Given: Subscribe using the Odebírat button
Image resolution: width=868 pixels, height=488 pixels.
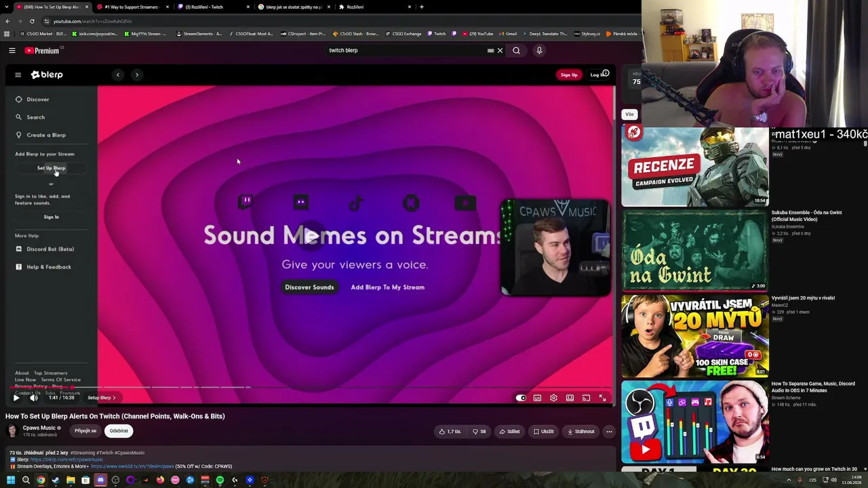Looking at the screenshot, I should (119, 431).
